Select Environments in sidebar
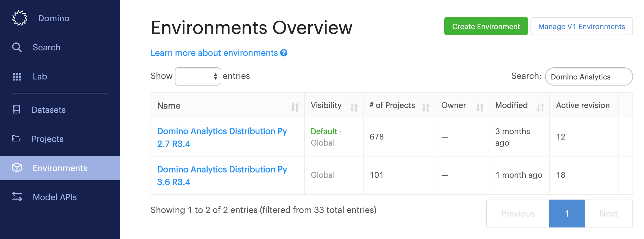 tap(60, 168)
